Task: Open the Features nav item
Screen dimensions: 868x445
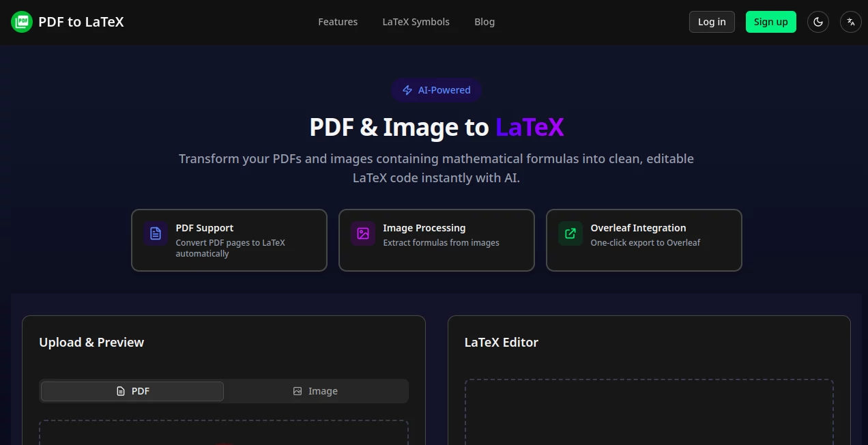Action: (x=338, y=22)
